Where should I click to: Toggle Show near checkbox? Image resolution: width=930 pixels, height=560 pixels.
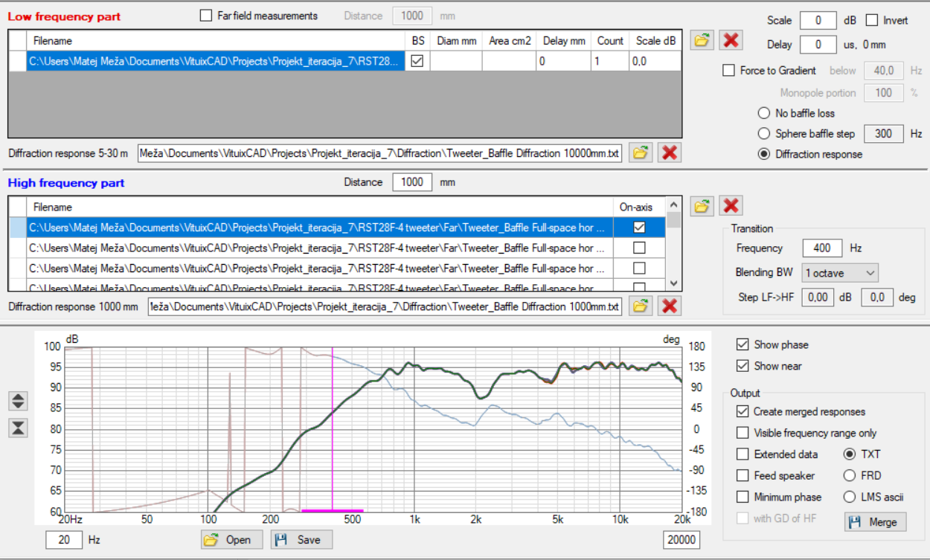pyautogui.click(x=742, y=366)
